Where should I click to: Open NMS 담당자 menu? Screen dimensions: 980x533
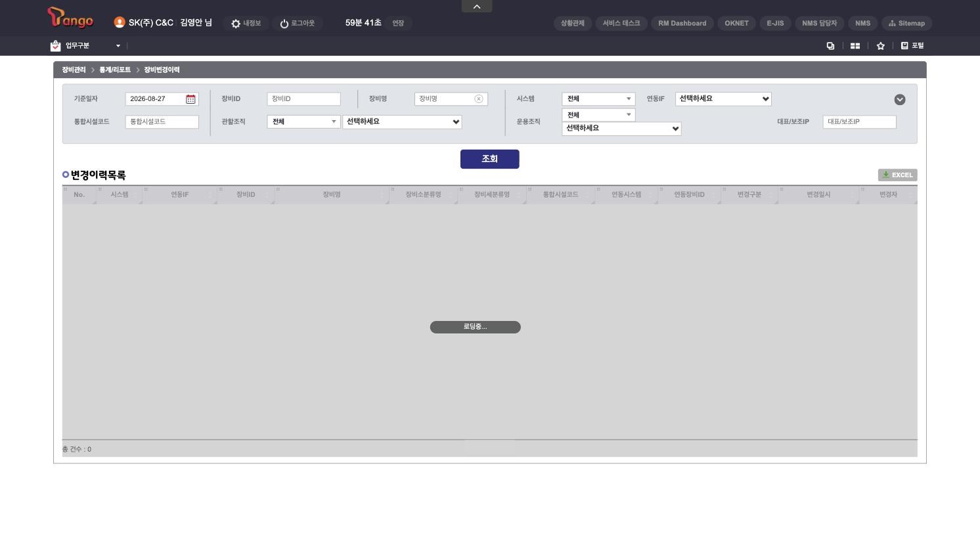click(x=820, y=23)
